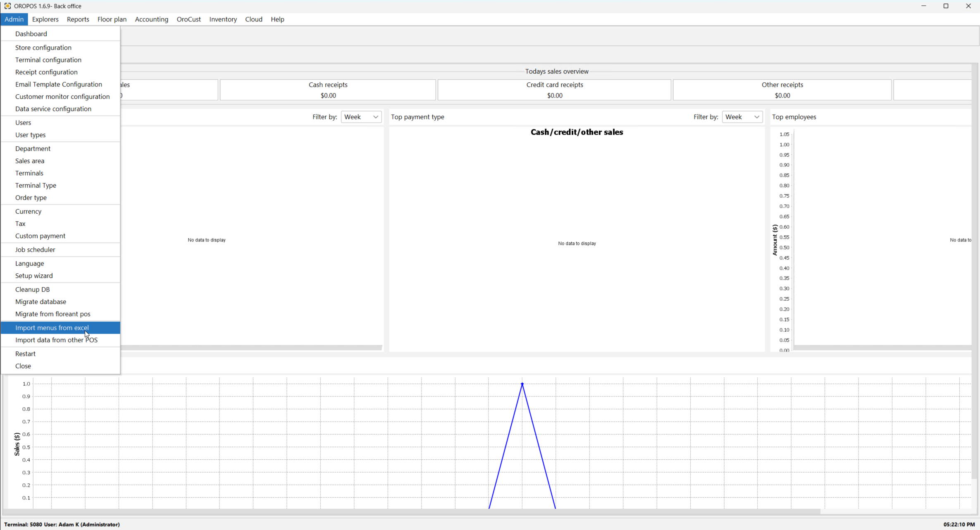Viewport: 980px width, 530px height.
Task: Select Tax menu entry
Action: [60, 224]
